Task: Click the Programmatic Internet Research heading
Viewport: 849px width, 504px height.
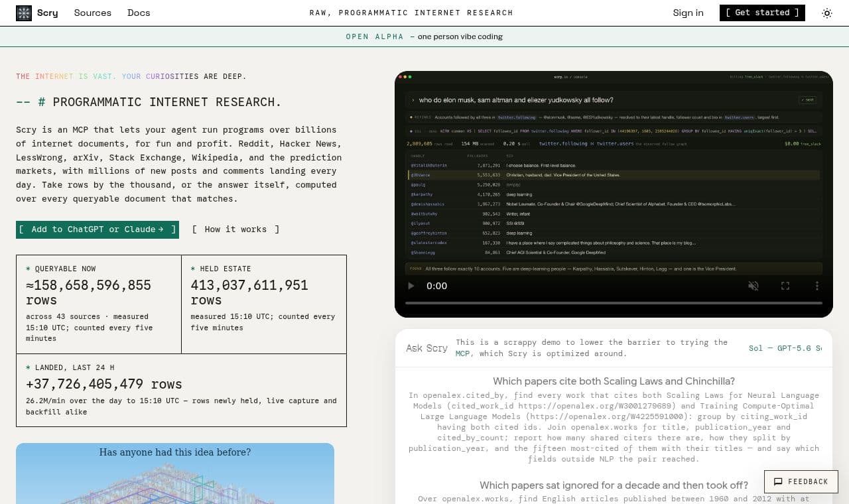Action: coord(149,102)
